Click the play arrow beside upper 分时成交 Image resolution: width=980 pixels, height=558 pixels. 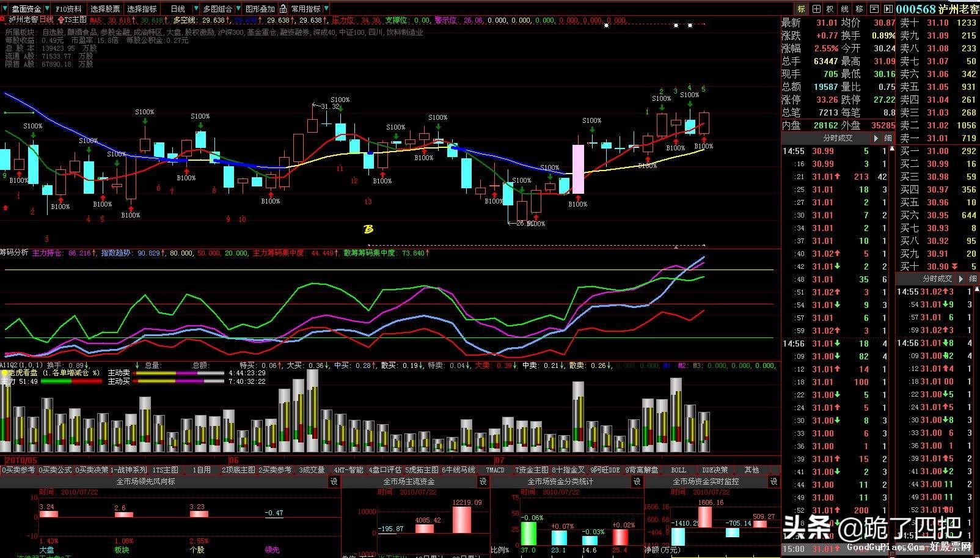pyautogui.click(x=876, y=139)
